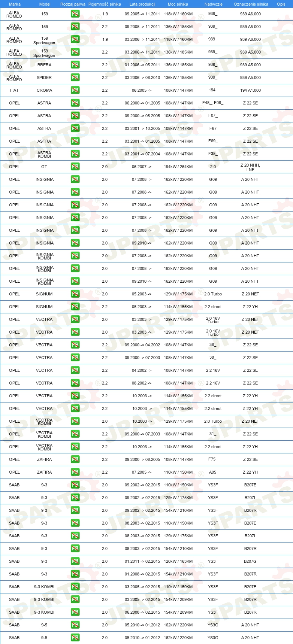Click production date 06.2007 in GT row
293x644 pixels.
click(x=142, y=167)
